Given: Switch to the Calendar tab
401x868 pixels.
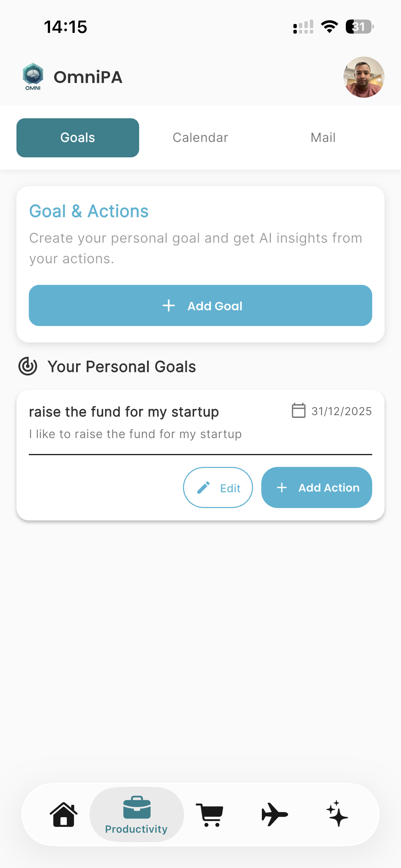Looking at the screenshot, I should (200, 138).
